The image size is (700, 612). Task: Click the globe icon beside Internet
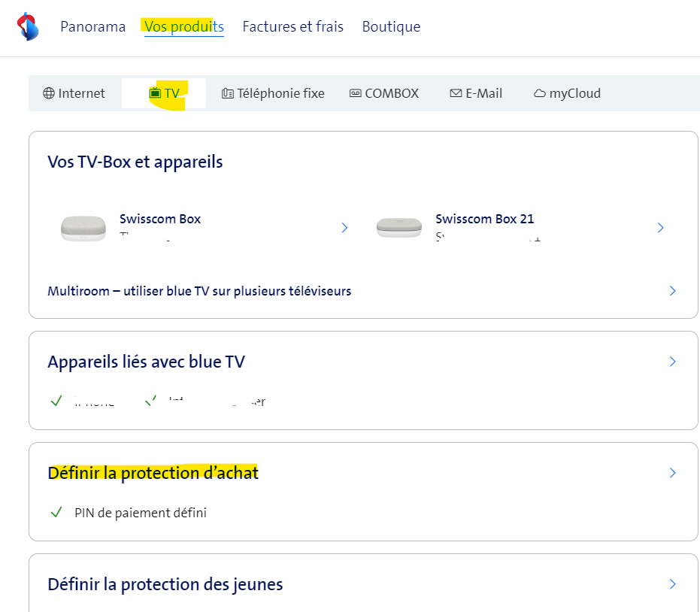pos(49,94)
